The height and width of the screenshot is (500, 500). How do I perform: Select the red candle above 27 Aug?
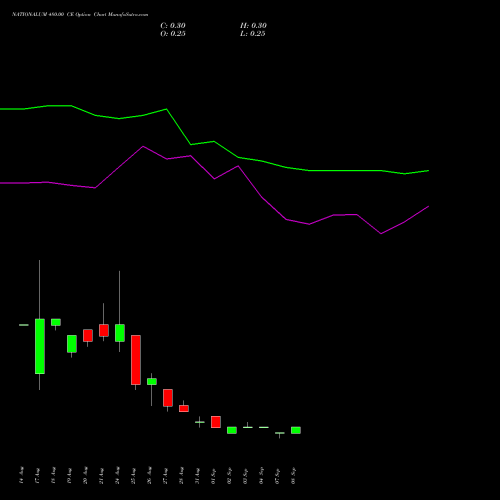(x=168, y=398)
